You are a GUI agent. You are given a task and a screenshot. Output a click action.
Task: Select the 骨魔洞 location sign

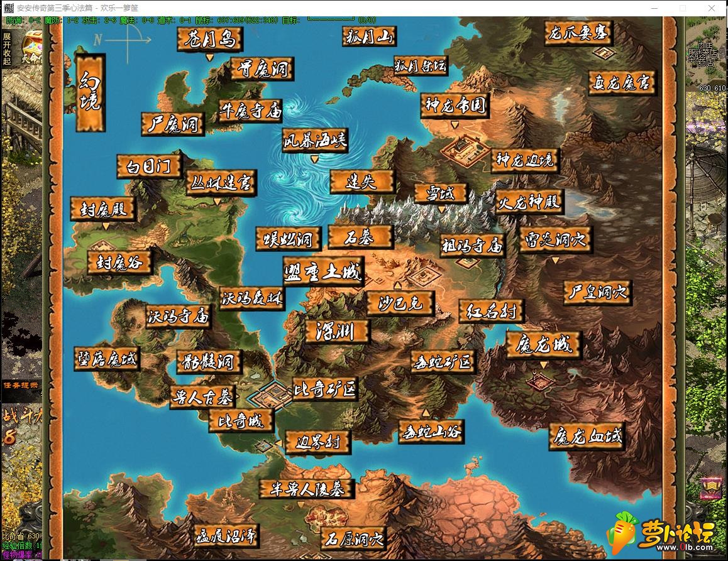263,69
